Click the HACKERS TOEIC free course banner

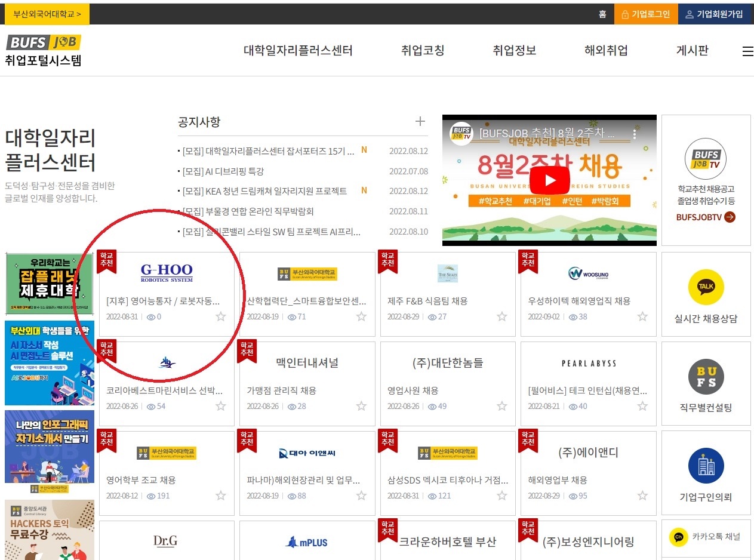(50, 530)
